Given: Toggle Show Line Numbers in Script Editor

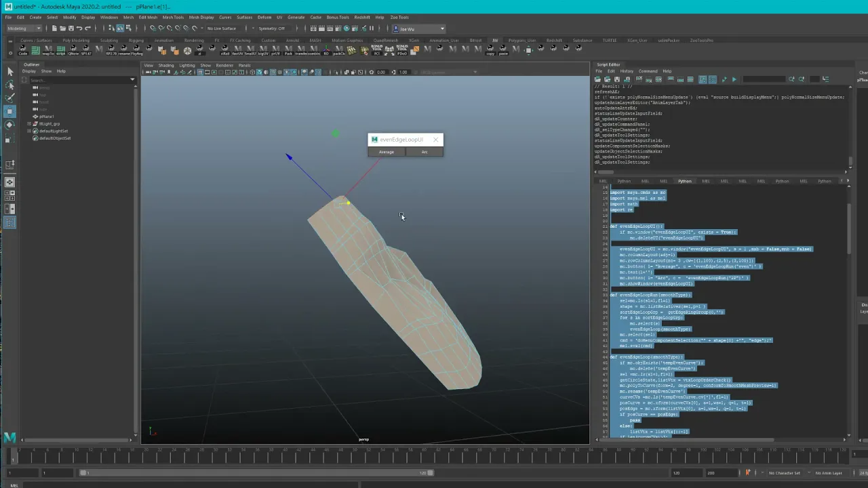Looking at the screenshot, I should pos(711,79).
